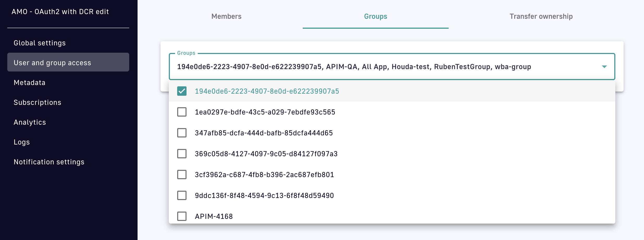Check the 1ea0297e-bdfe-43c5-a029-7ebdfe93c565 group box
The width and height of the screenshot is (644, 240).
coord(182,112)
